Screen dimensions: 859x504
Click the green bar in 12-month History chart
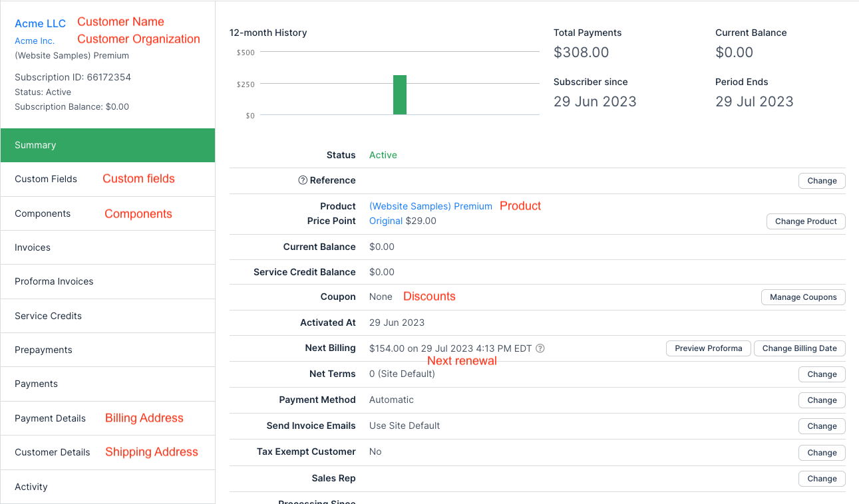tap(399, 95)
